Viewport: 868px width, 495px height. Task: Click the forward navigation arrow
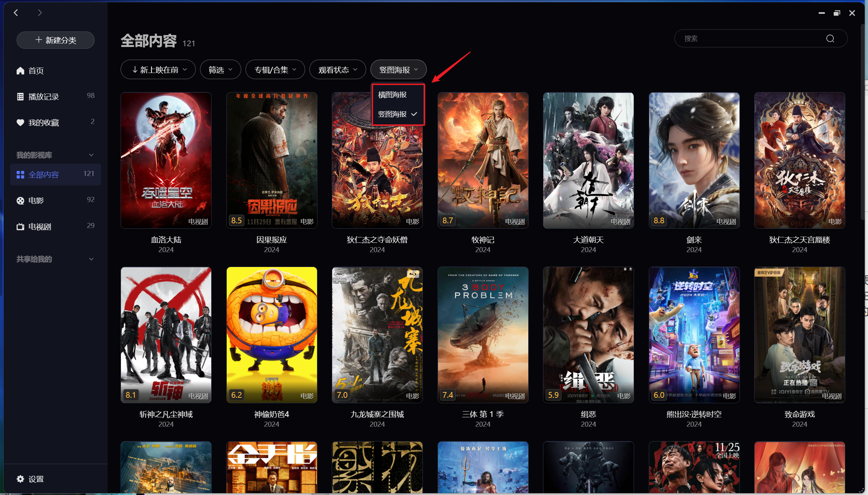pyautogui.click(x=40, y=13)
